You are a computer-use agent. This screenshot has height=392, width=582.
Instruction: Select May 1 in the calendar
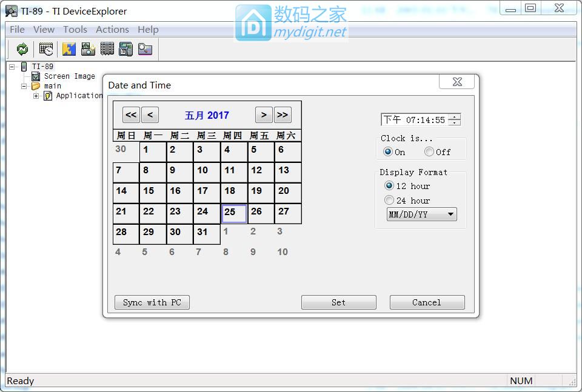point(153,151)
